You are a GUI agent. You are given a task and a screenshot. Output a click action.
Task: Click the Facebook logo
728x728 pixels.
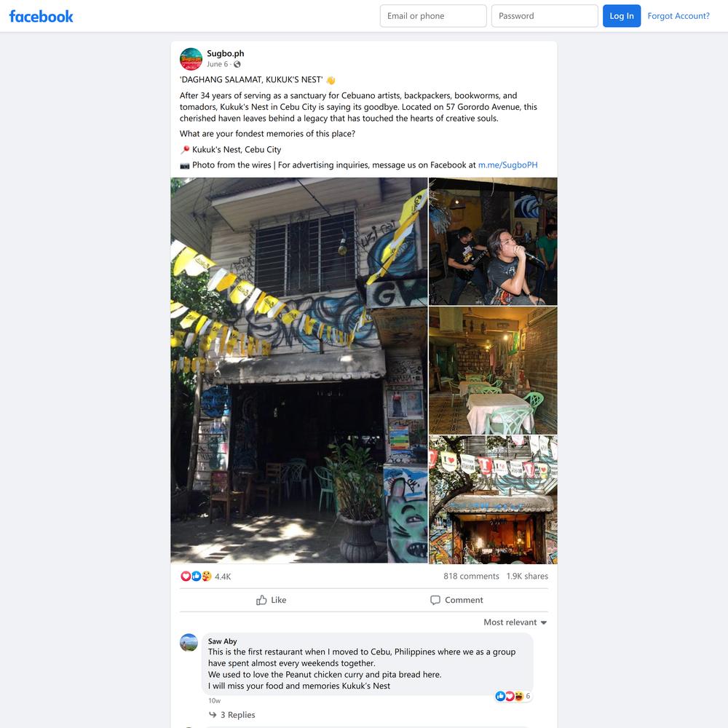[x=41, y=16]
